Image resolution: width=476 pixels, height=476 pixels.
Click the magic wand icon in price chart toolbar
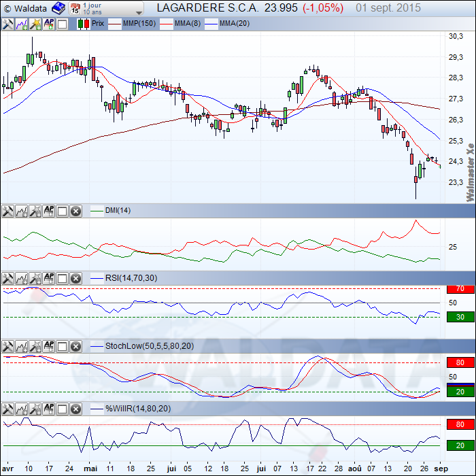click(35, 24)
